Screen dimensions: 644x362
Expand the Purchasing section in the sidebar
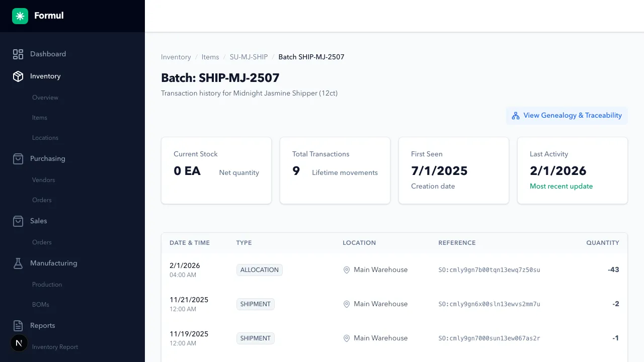(x=48, y=158)
